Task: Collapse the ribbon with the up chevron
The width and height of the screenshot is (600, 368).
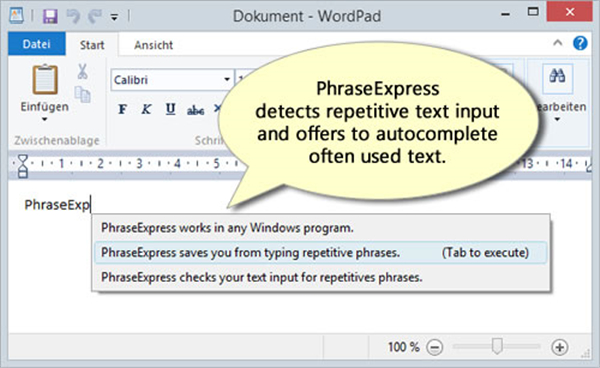Action: click(x=558, y=43)
